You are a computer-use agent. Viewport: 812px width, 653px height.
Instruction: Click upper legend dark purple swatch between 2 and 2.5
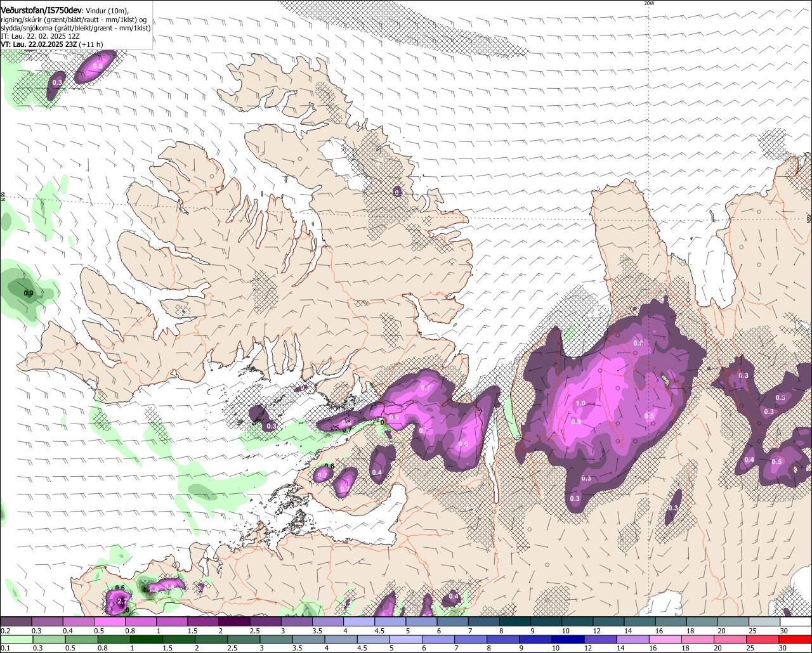point(234,622)
